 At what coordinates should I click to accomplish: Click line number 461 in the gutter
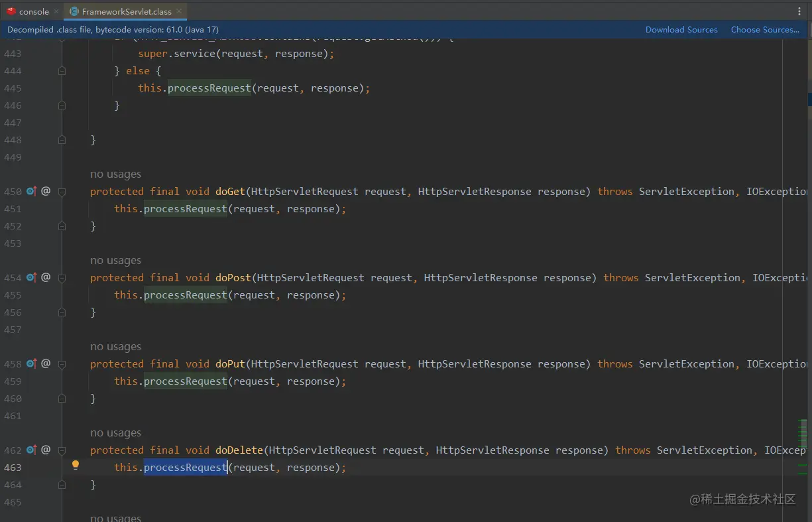(x=13, y=416)
